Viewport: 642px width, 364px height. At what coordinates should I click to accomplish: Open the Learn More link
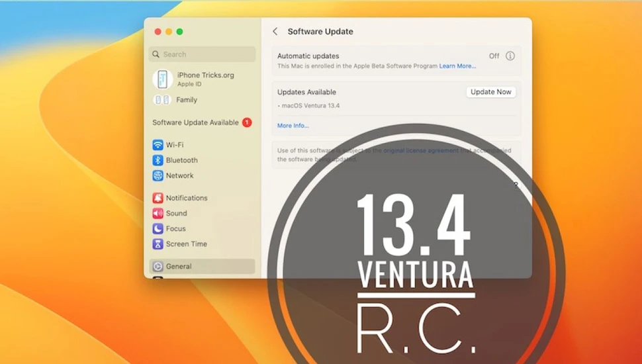coord(458,66)
